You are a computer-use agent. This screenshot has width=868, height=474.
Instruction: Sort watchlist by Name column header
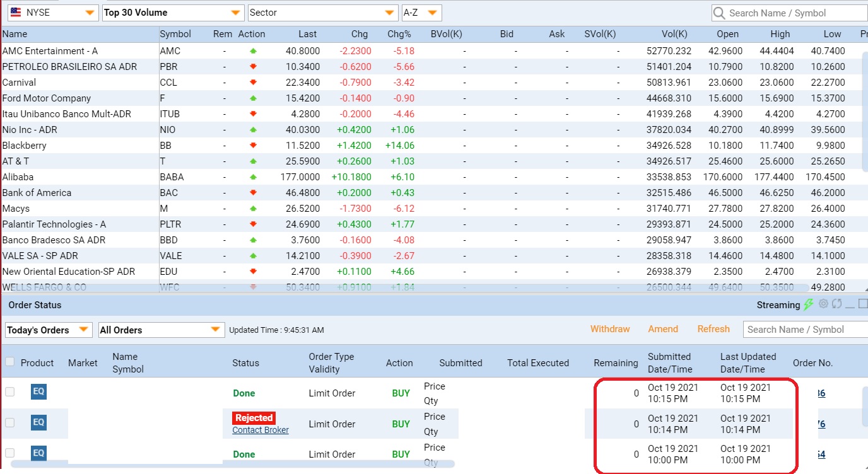tap(15, 34)
